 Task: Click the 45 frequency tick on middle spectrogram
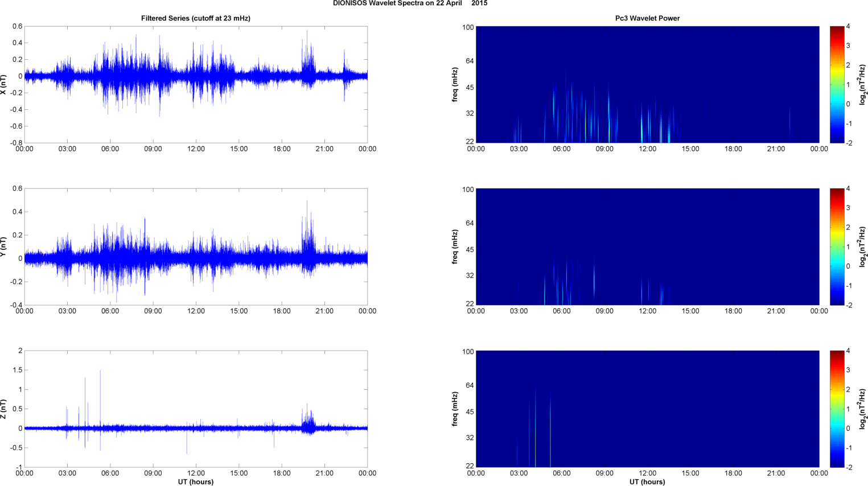tap(470, 250)
